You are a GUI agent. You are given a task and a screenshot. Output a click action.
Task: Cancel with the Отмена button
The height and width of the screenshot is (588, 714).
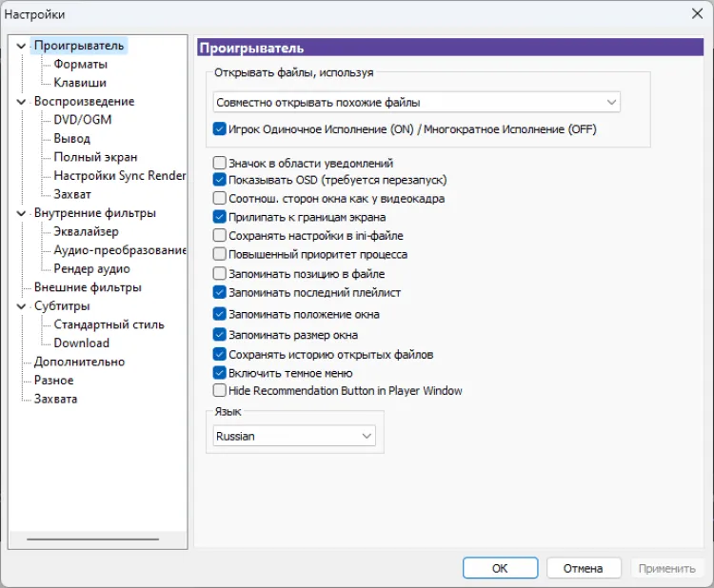point(584,568)
